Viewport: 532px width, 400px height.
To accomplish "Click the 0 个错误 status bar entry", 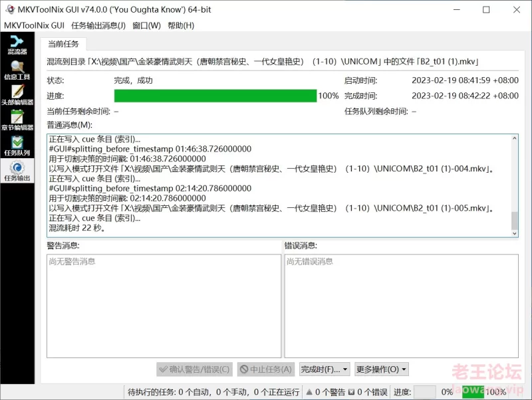I will pos(372,392).
